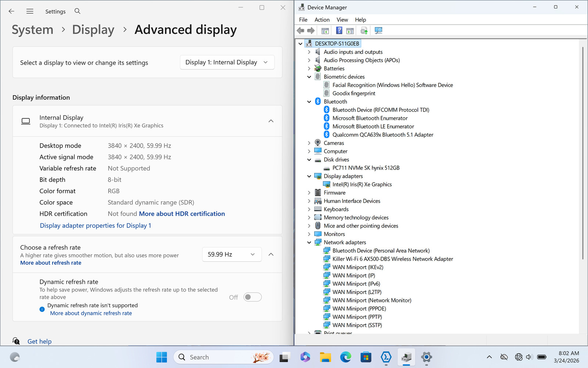Expand the Monitors tree node
Image resolution: width=588 pixels, height=368 pixels.
(309, 234)
